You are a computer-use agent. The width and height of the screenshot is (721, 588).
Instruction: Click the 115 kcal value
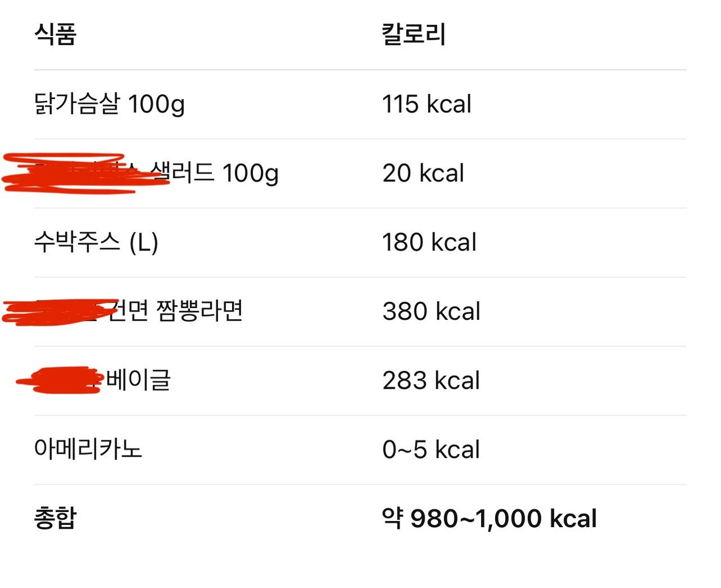tap(426, 104)
